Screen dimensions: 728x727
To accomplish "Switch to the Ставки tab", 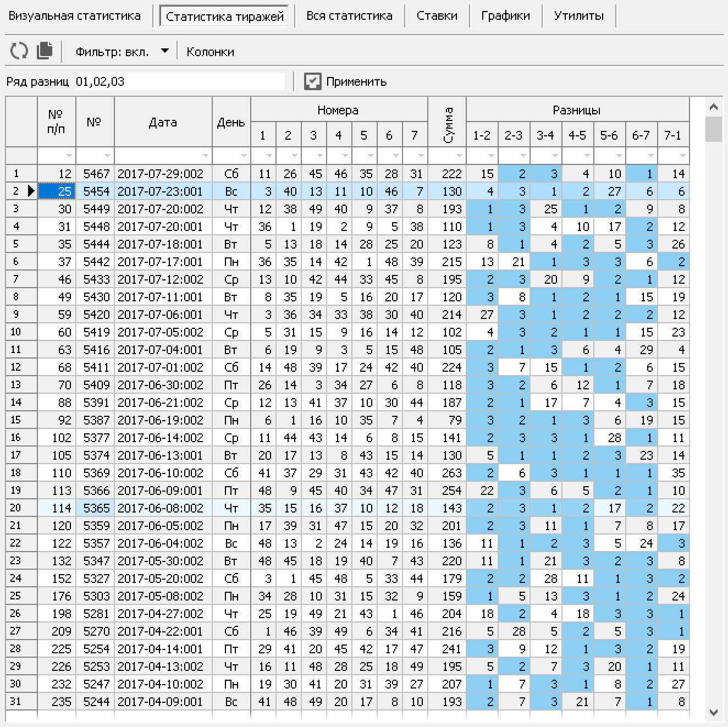I will pos(437,16).
